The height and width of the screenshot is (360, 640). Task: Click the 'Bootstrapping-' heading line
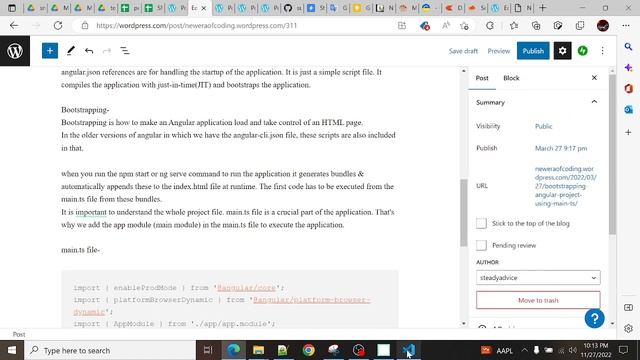click(x=85, y=110)
